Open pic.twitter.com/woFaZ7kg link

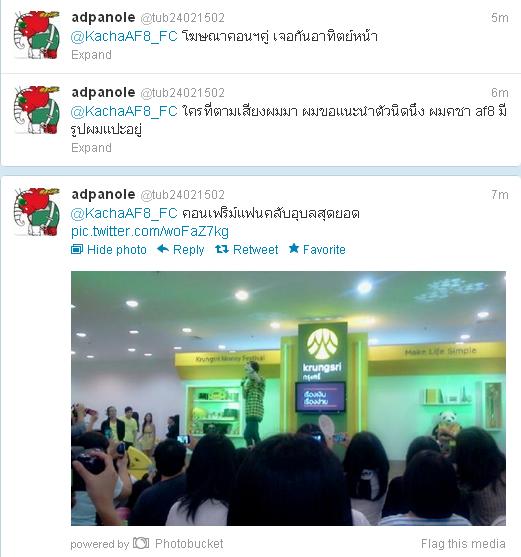tap(150, 232)
